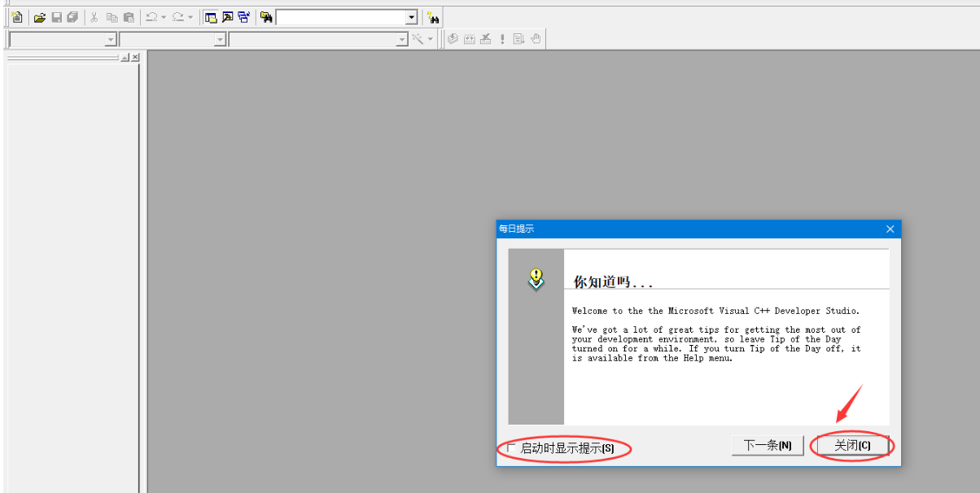Image resolution: width=980 pixels, height=493 pixels.
Task: Create a new text file from toolbar
Action: click(x=17, y=17)
